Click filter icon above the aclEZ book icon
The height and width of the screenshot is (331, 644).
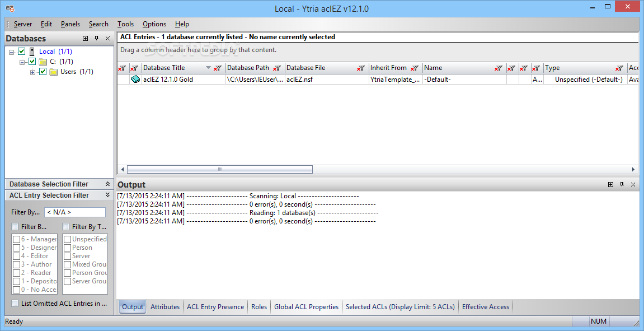134,68
